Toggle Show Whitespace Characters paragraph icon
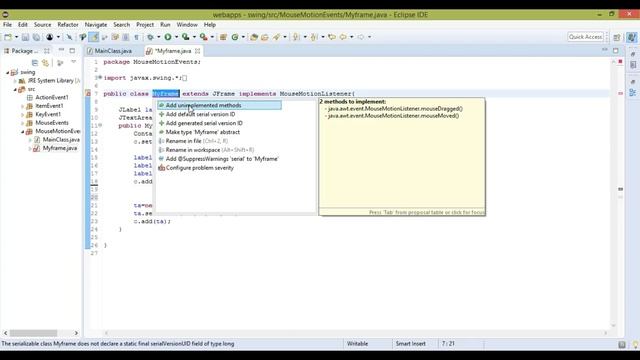This screenshot has width=640, height=360. 136,37
